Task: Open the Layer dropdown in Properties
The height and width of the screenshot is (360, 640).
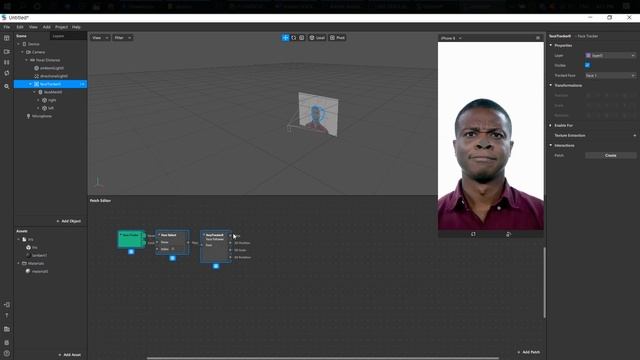Action: [611, 56]
